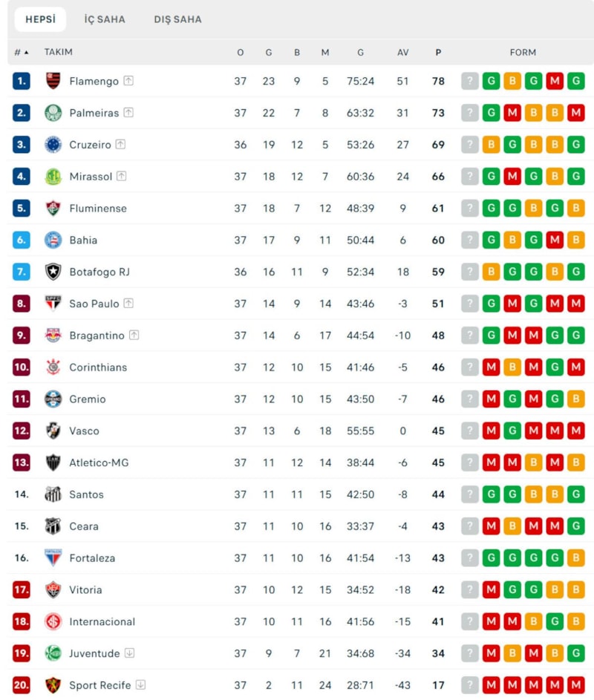Click the Botafogo RJ shield logo
This screenshot has width=594, height=700.
click(53, 272)
